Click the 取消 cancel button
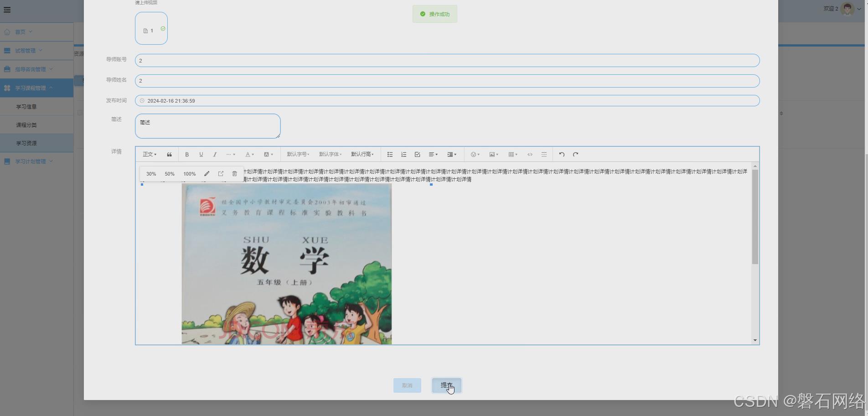The height and width of the screenshot is (416, 868). coord(407,385)
